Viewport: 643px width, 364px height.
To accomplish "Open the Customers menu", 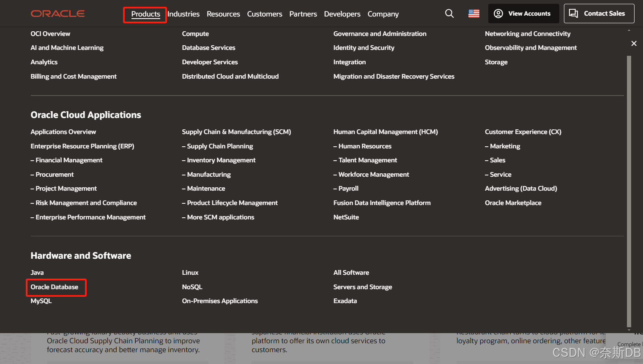I will [x=265, y=14].
